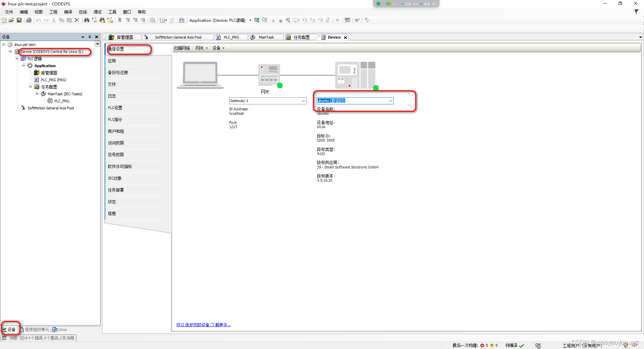The image size is (644, 349).
Task: Open the 工程 menu
Action: click(x=53, y=12)
